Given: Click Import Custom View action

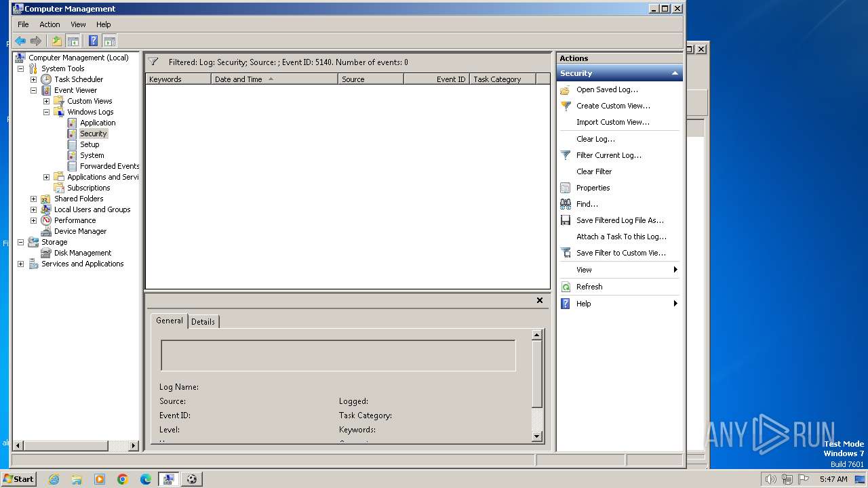Looking at the screenshot, I should [612, 122].
